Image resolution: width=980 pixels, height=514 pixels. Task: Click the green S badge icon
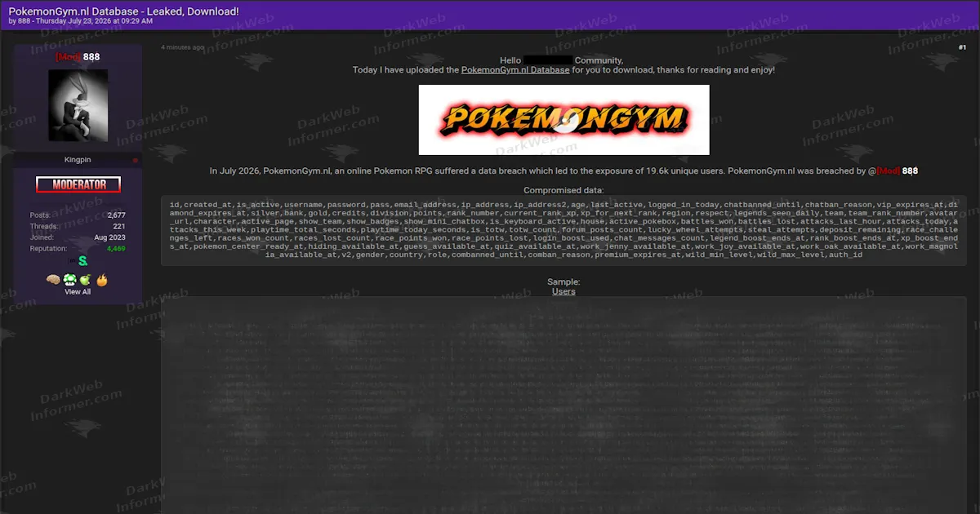[x=82, y=261]
